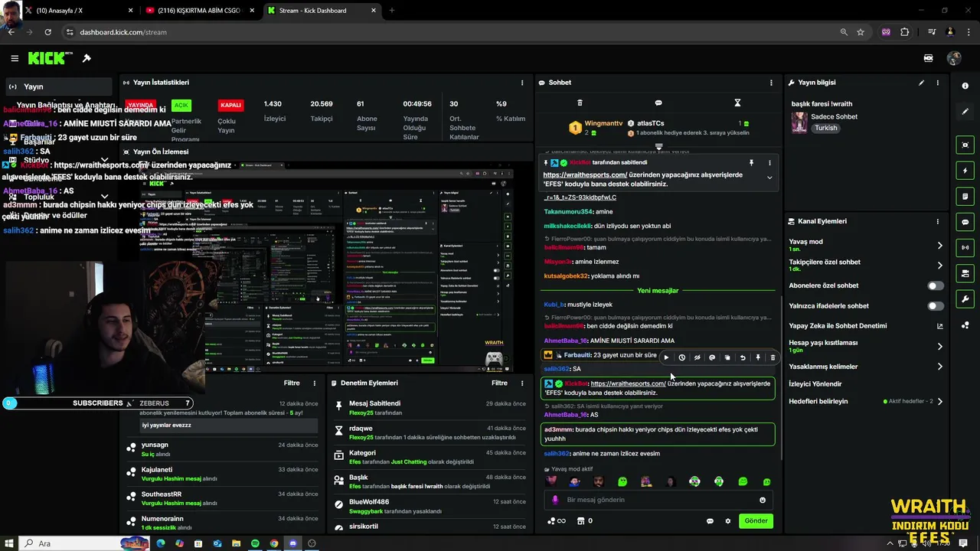
Task: Click play icon in the hovered message toolbar
Action: click(x=666, y=357)
